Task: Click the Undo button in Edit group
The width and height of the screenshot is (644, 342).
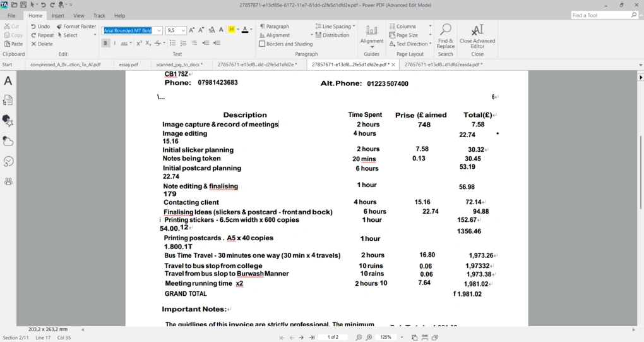Action: 40,27
